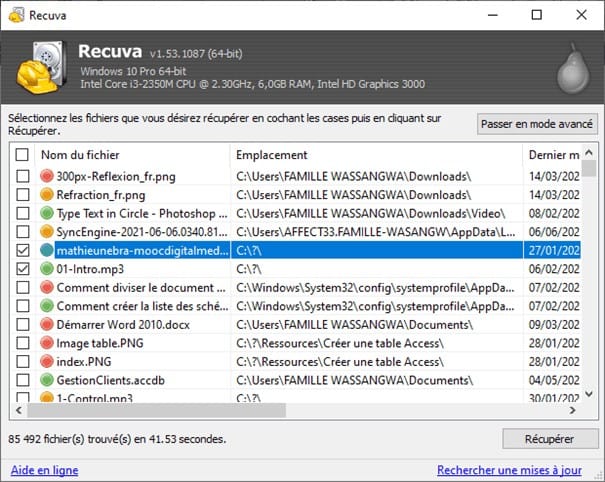Viewport: 605px width, 482px height.
Task: Click the Récupérer button
Action: tap(550, 439)
